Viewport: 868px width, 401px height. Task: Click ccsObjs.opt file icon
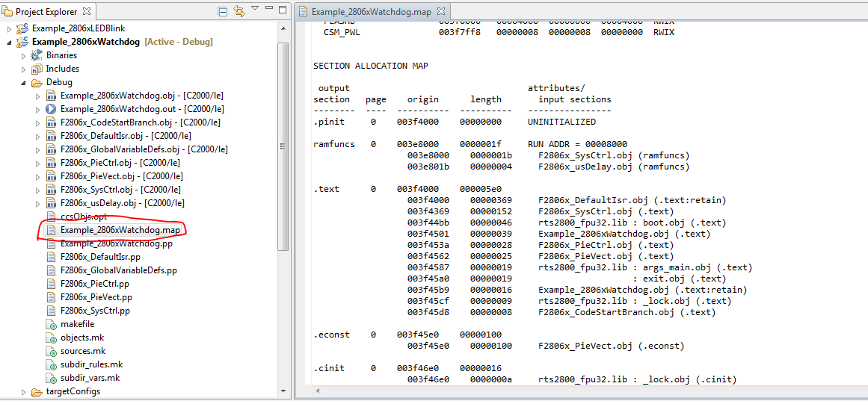[x=51, y=217]
